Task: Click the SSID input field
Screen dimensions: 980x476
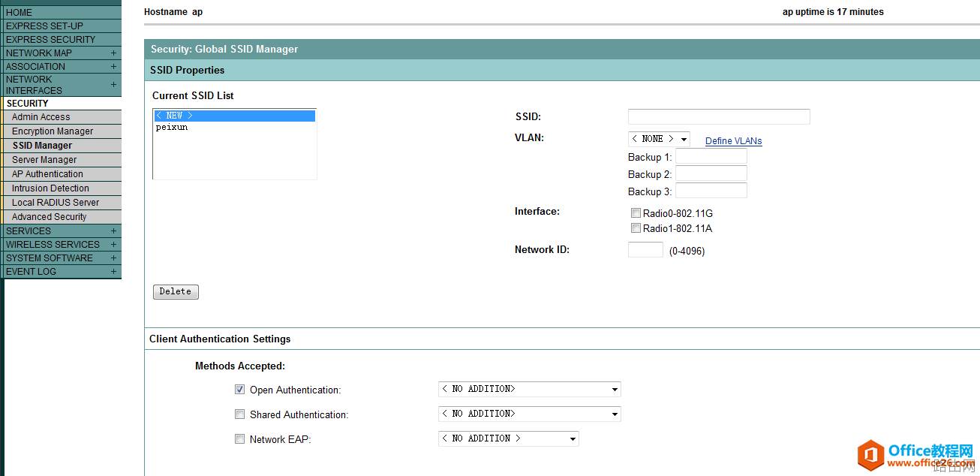Action: (x=719, y=116)
